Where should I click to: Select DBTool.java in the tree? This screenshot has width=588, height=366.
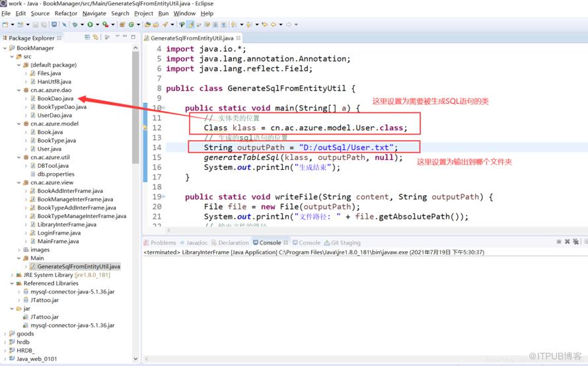52,166
